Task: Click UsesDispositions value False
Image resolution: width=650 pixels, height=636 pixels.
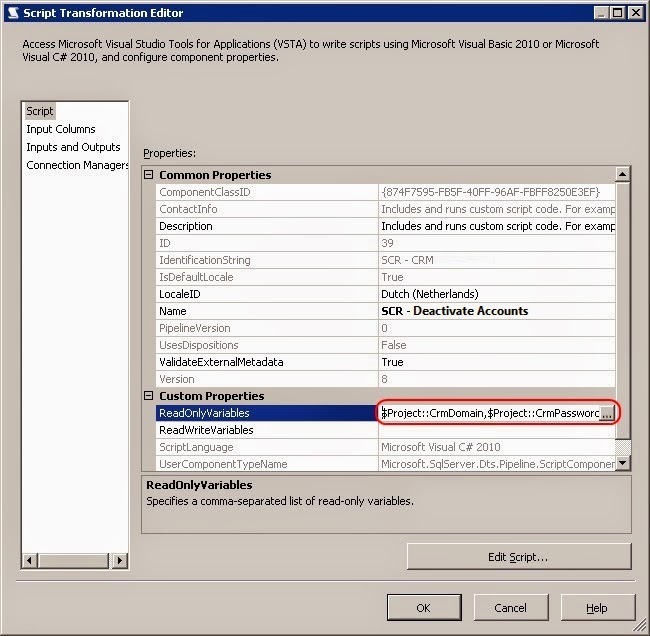Action: tap(393, 345)
